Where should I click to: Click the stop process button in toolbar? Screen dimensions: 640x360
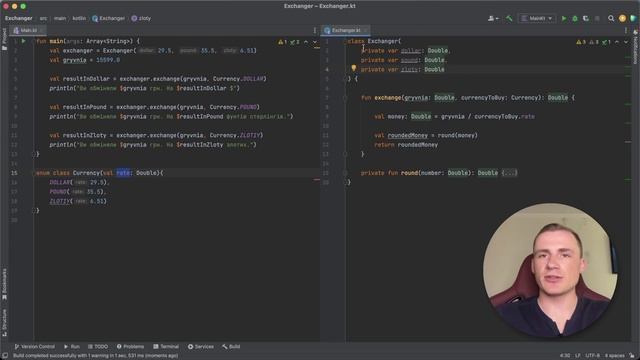(597, 18)
